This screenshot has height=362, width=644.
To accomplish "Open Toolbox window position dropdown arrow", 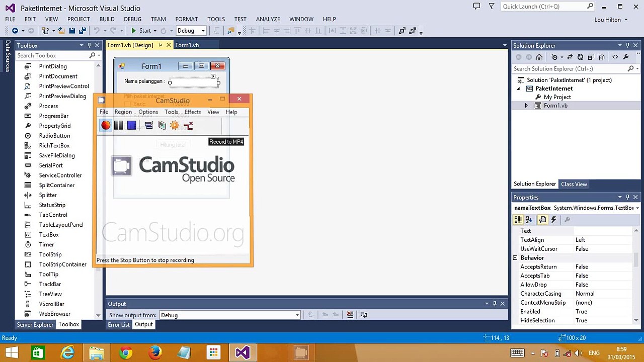I will pos(81,45).
